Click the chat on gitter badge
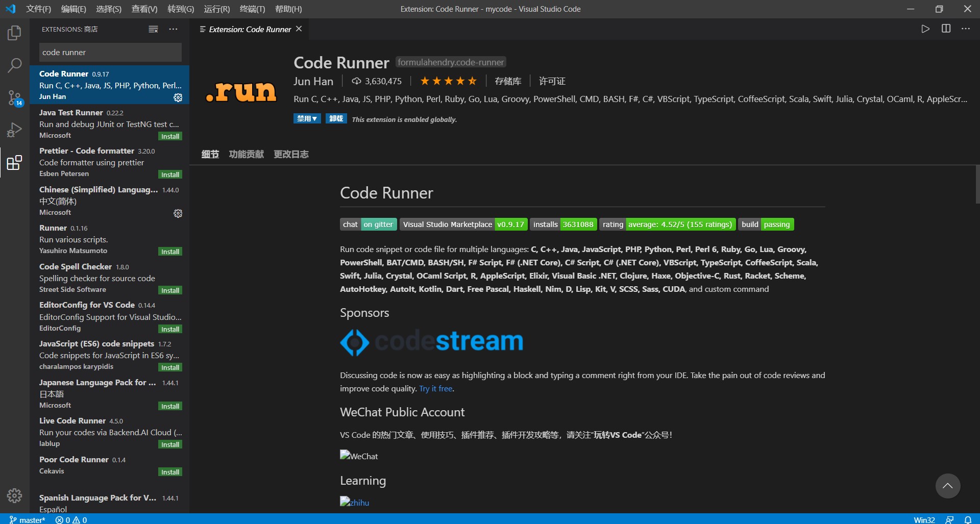The height and width of the screenshot is (524, 980). pos(369,224)
